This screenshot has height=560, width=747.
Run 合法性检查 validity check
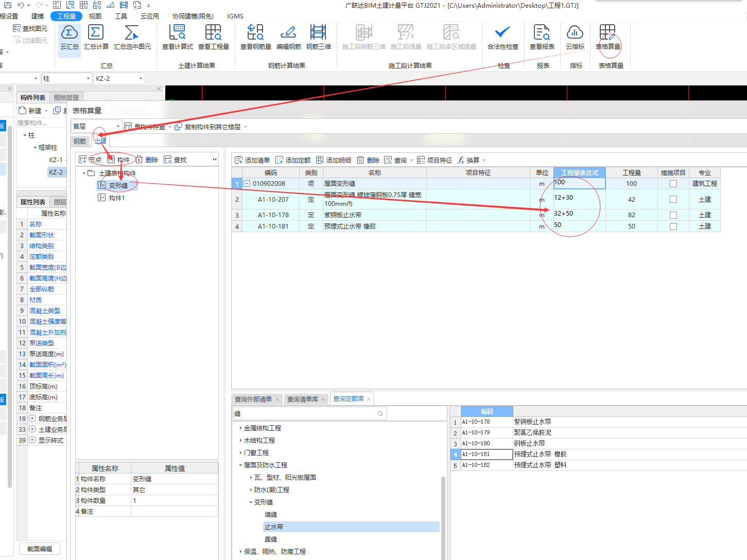tap(502, 38)
